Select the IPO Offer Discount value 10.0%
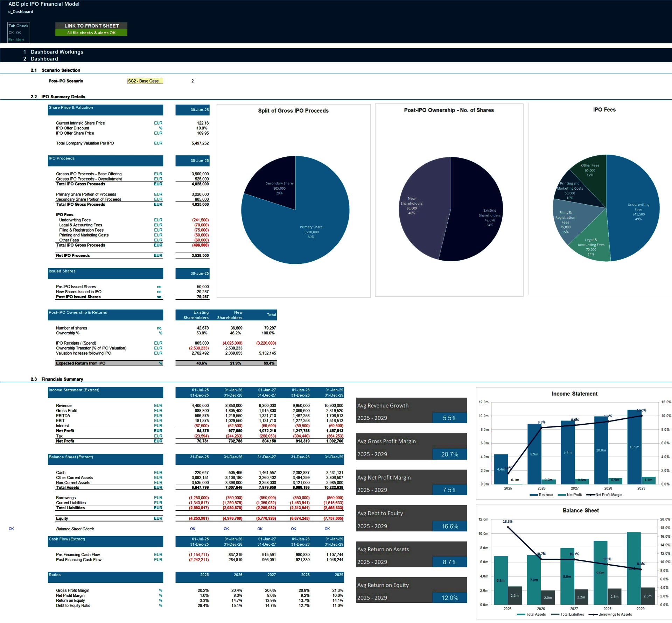The image size is (672, 623). (x=202, y=128)
